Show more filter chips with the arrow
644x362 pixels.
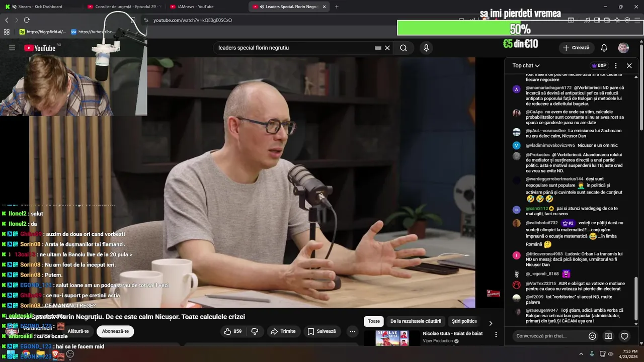[491, 323]
